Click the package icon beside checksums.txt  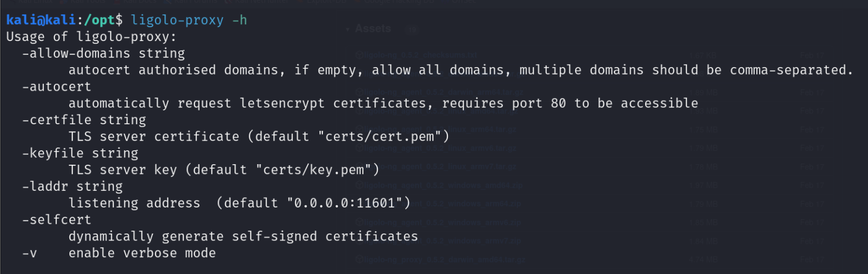[359, 55]
